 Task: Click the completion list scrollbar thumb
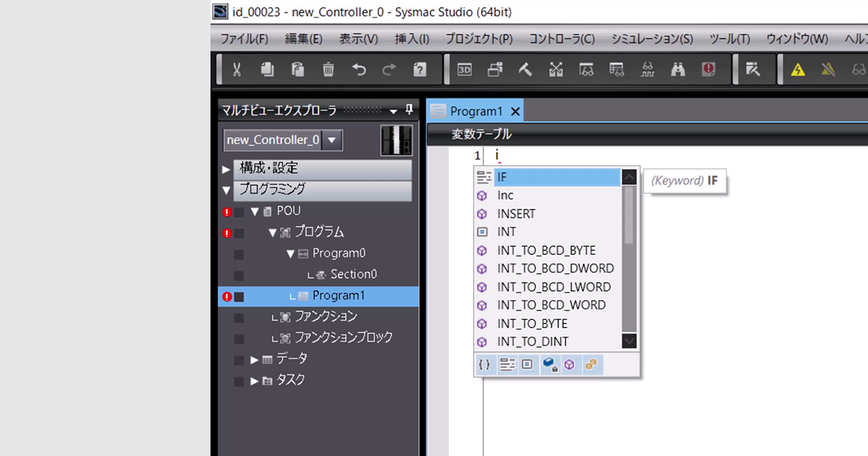coord(629,215)
